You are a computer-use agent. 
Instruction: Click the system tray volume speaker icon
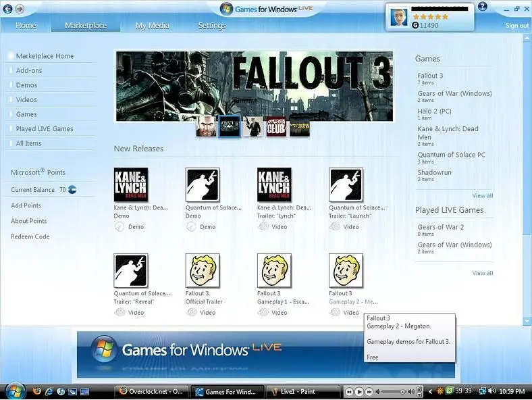click(492, 391)
